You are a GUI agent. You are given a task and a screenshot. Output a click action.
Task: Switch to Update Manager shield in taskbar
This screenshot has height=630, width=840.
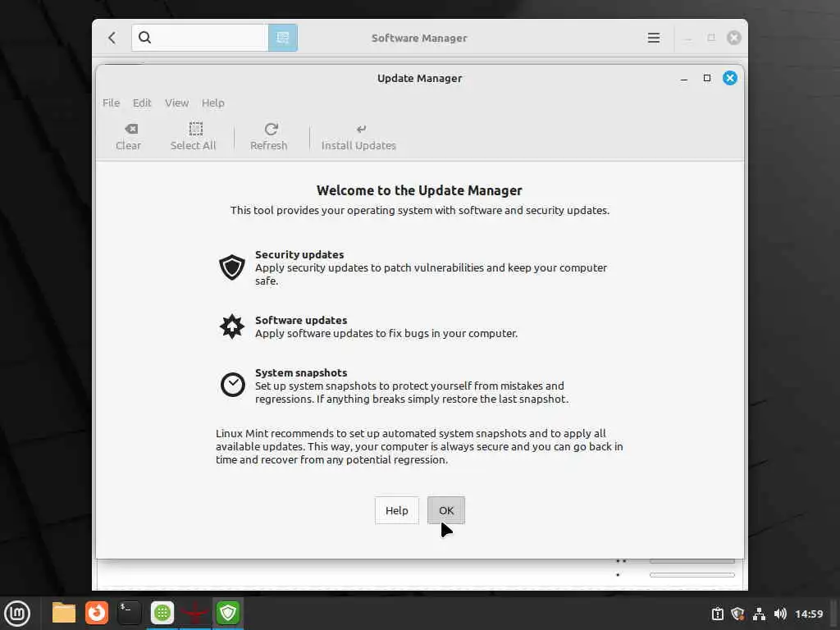228,613
